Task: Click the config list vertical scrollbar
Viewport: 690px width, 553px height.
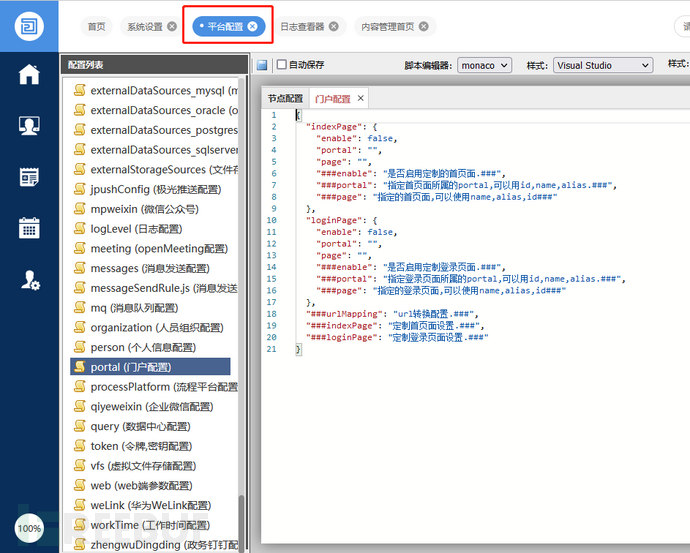Action: [241, 523]
